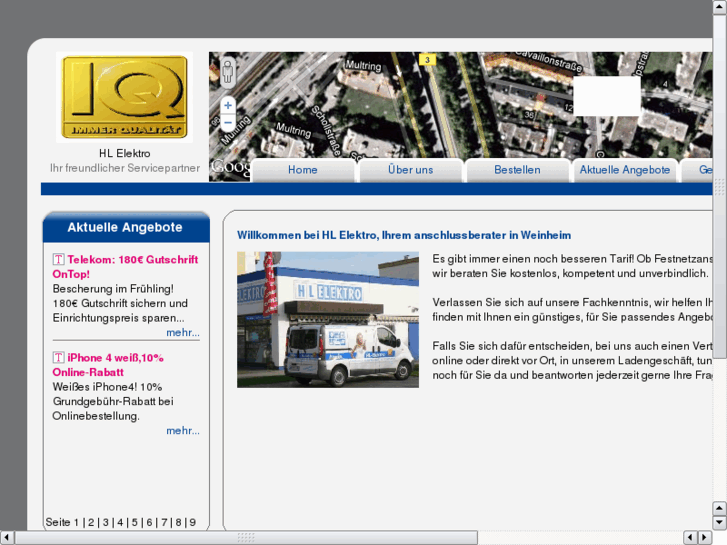The width and height of the screenshot is (727, 545).
Task: Click the Aktuelle Angebote sidebar heading
Action: 125,227
